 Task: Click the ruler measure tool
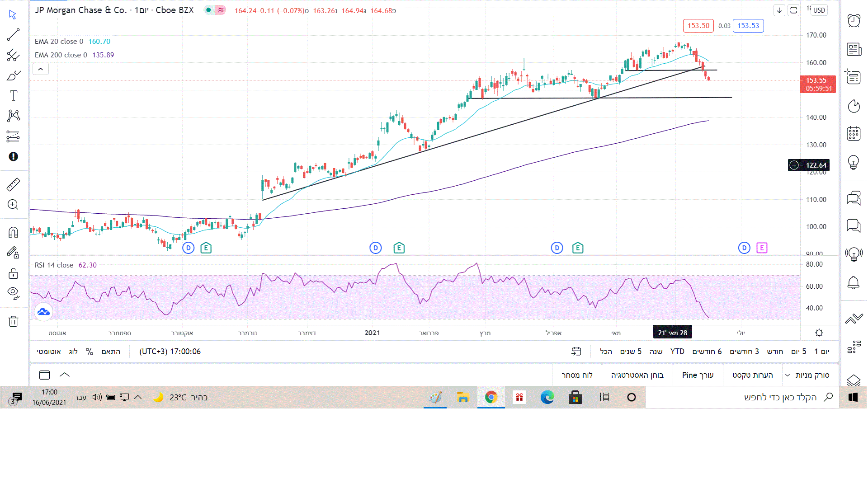click(13, 184)
